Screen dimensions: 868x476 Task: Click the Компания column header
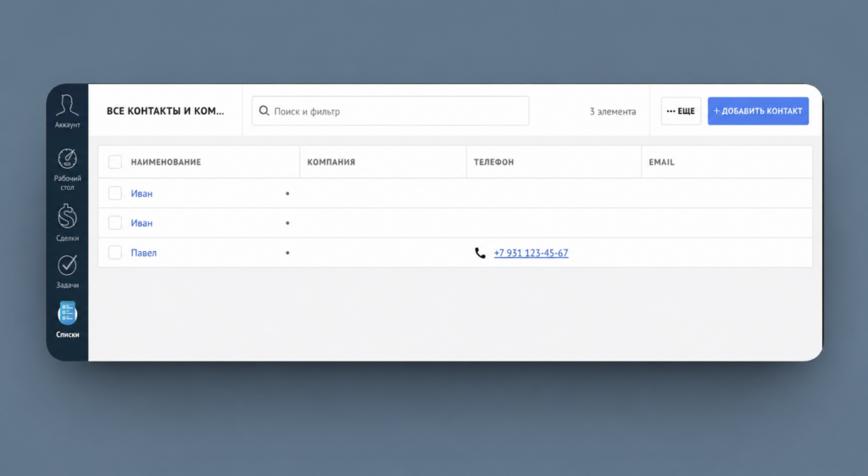331,162
